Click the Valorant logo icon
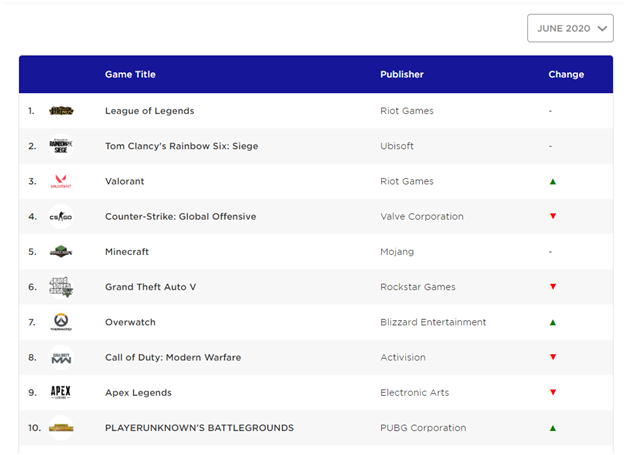Viewport: 627px width, 455px height. coord(61,181)
